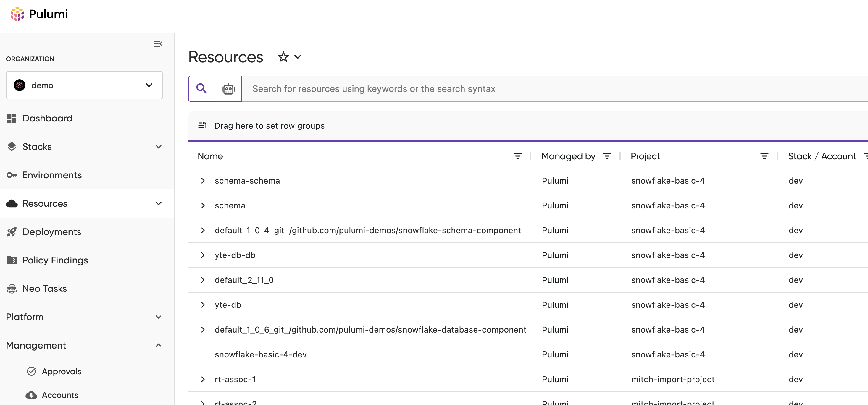Open the Project column filter

click(x=764, y=156)
